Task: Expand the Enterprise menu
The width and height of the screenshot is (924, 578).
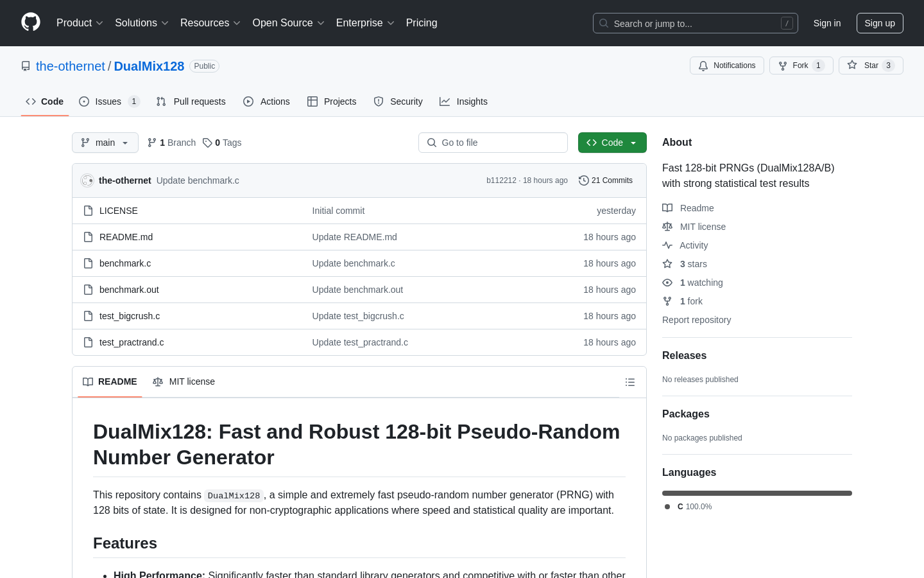Action: click(x=365, y=23)
